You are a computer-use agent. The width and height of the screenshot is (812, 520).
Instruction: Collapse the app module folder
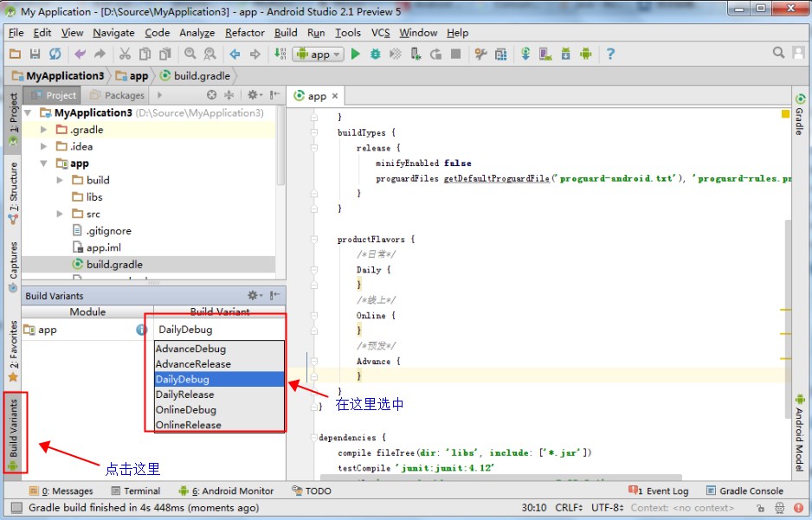(x=44, y=164)
